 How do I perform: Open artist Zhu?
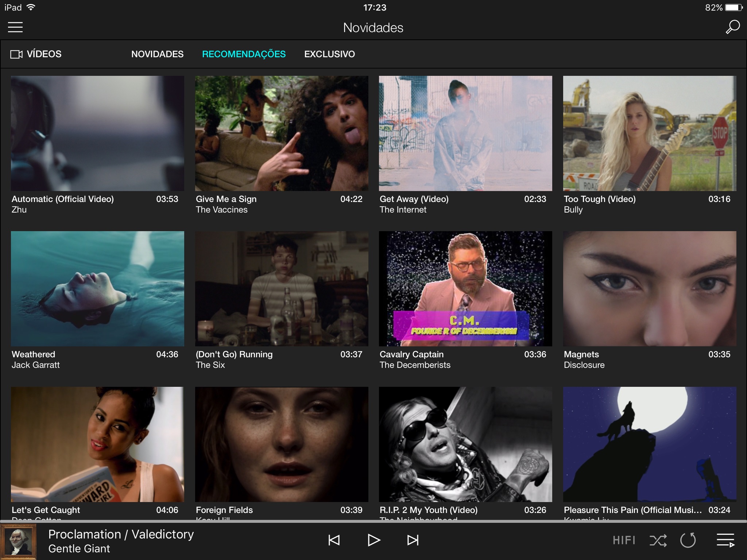pos(19,210)
